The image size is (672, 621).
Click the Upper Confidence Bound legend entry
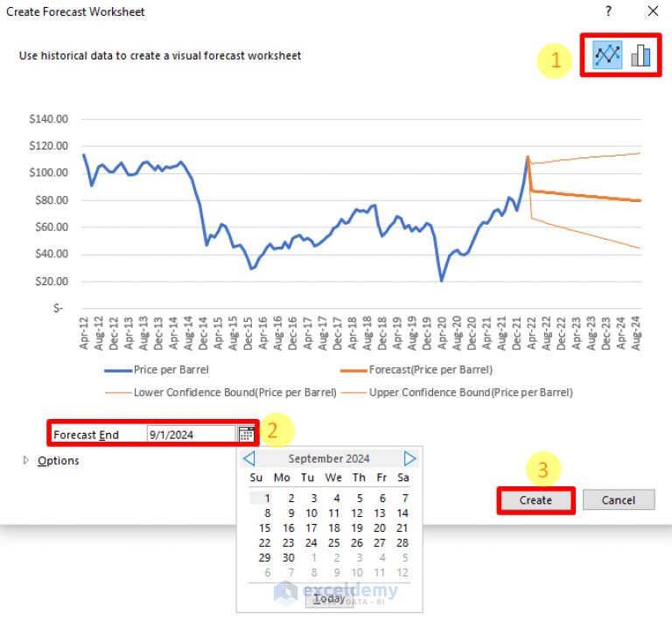[457, 393]
